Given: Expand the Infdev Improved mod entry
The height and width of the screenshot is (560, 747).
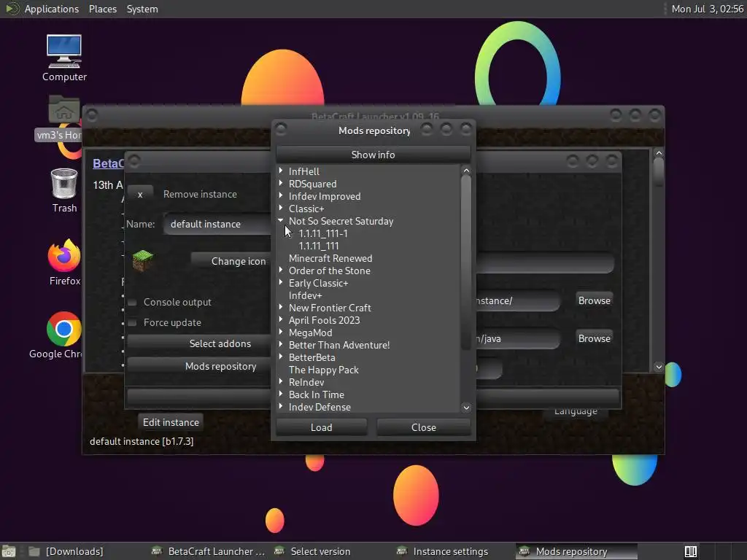Looking at the screenshot, I should tap(281, 195).
